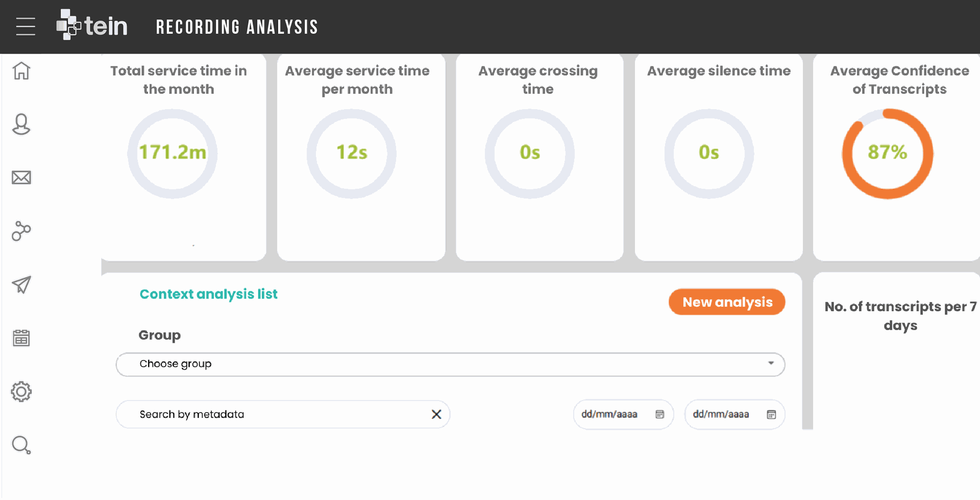This screenshot has height=500, width=980.
Task: Click the first dd/mm/aaaa date field
Action: point(610,414)
